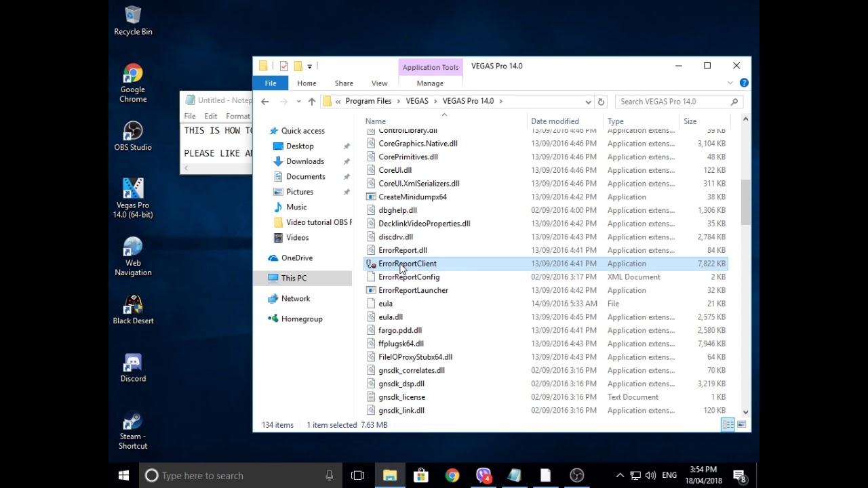Open Google Chrome desktop shortcut
Viewport: 868px width, 488px height.
(133, 83)
